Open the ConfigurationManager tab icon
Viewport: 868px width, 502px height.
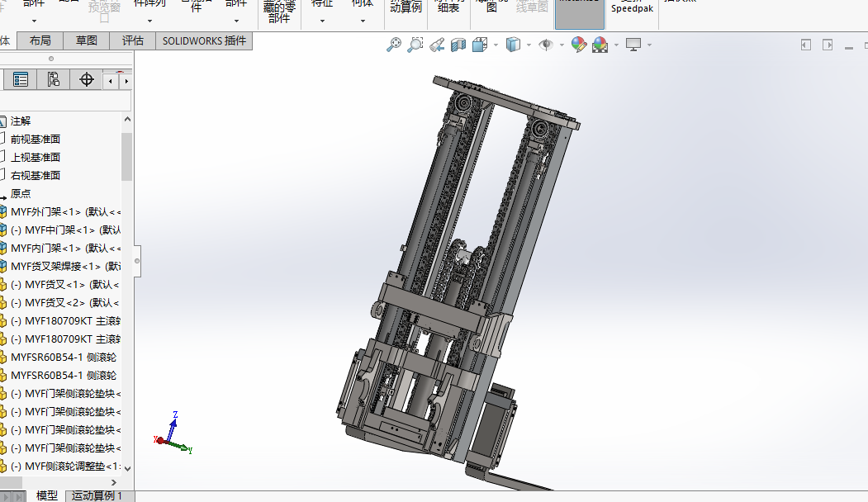54,79
